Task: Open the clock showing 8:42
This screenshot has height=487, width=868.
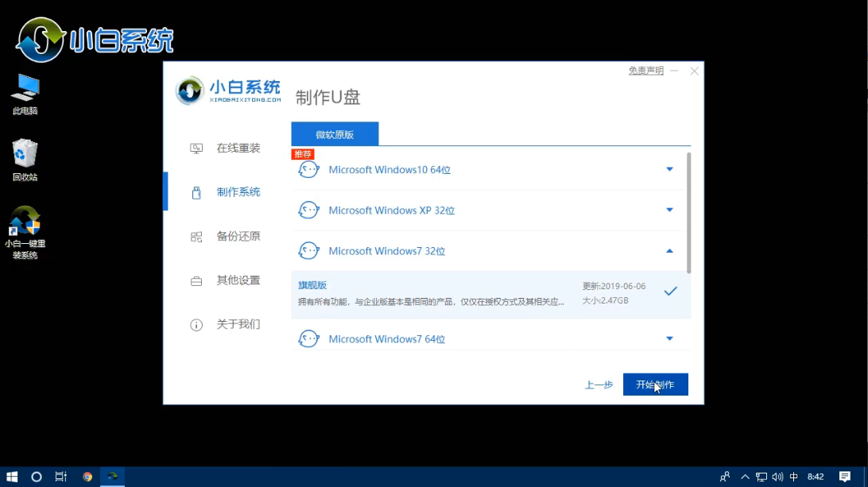Action: [816, 477]
